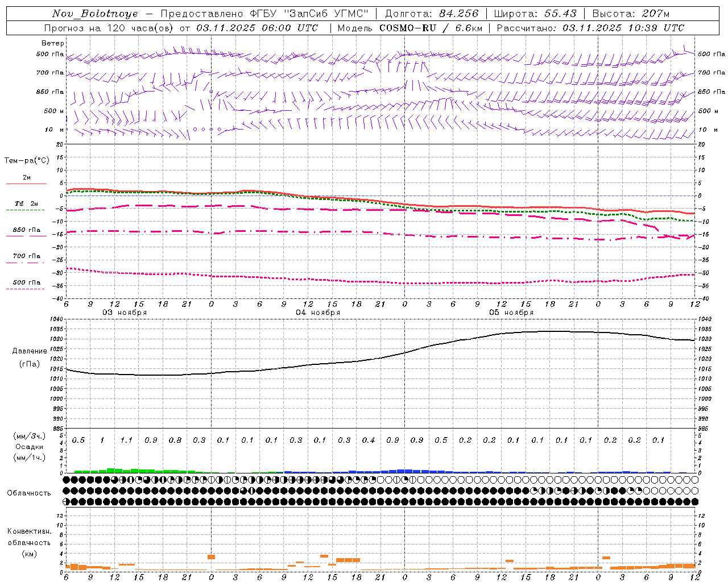The width and height of the screenshot is (728, 582).
Task: Click the 2м temperature legend label
Action: pos(27,178)
